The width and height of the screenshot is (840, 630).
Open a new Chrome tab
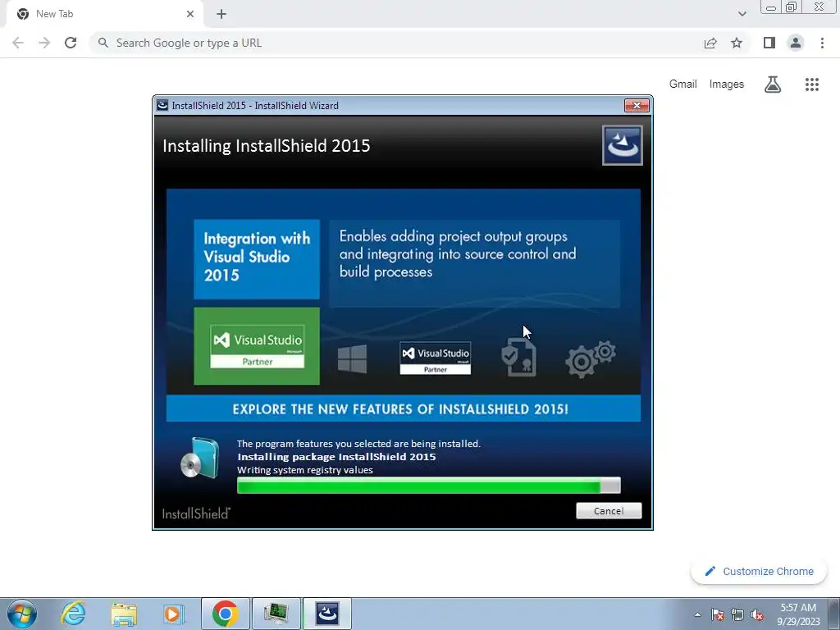(x=221, y=14)
